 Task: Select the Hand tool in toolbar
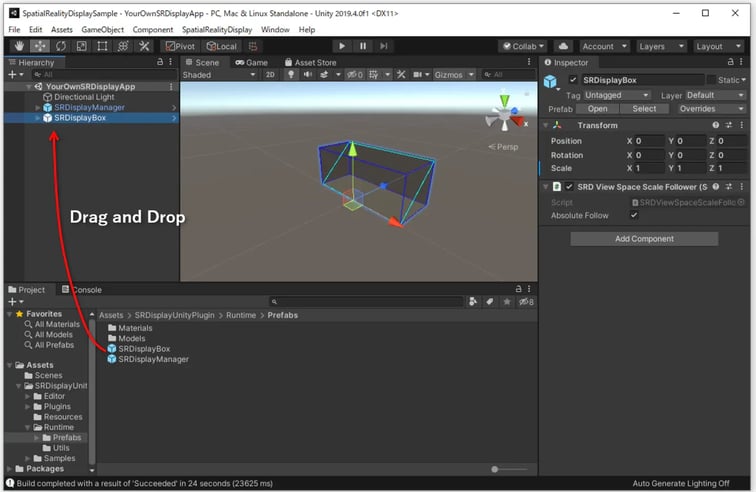(x=19, y=46)
